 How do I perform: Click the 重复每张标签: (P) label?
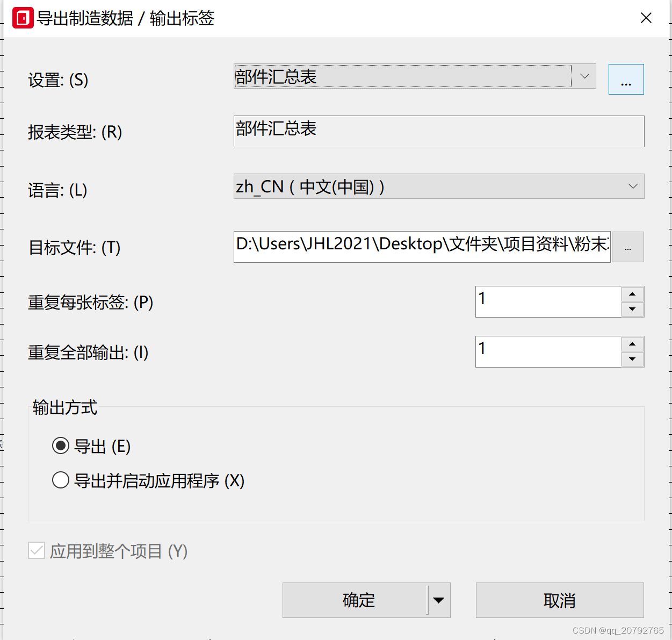click(91, 302)
